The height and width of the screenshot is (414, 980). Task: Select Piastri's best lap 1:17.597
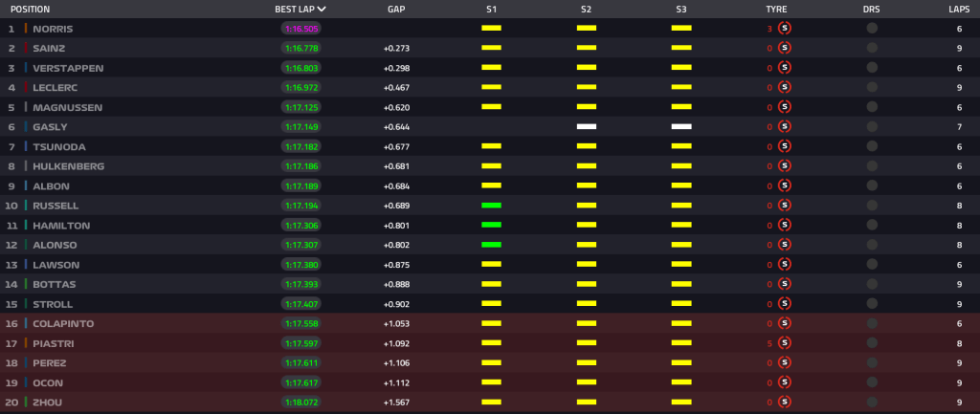coord(301,343)
